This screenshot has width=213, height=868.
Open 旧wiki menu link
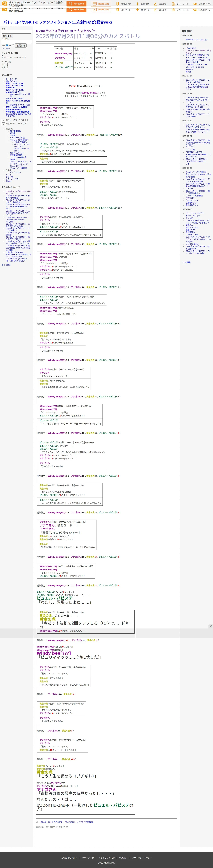[8, 181]
